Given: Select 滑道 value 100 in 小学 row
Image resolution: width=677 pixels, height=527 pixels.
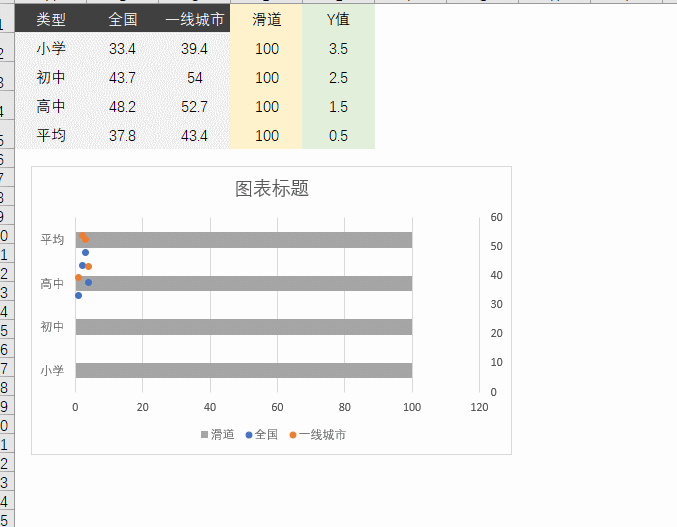Looking at the screenshot, I should click(266, 48).
